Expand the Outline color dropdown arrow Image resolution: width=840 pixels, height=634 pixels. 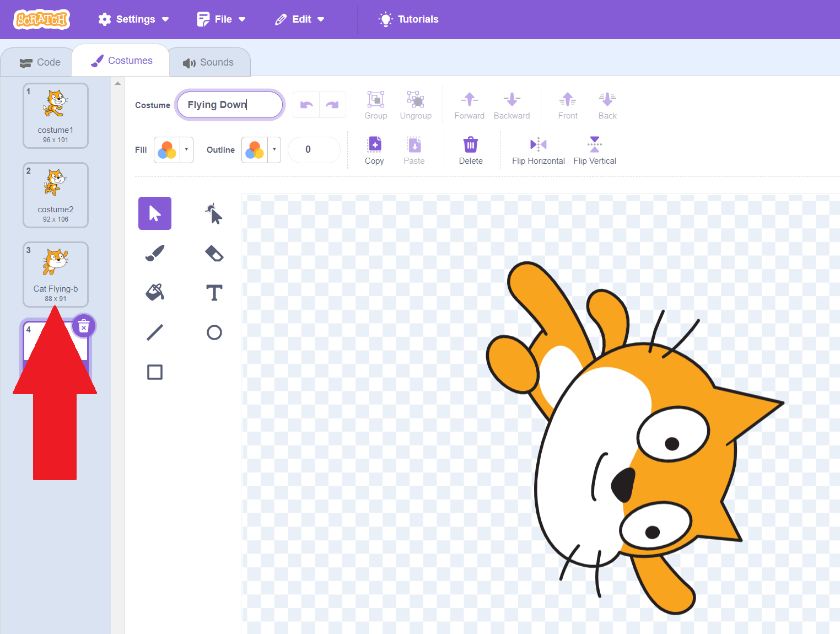click(x=274, y=150)
